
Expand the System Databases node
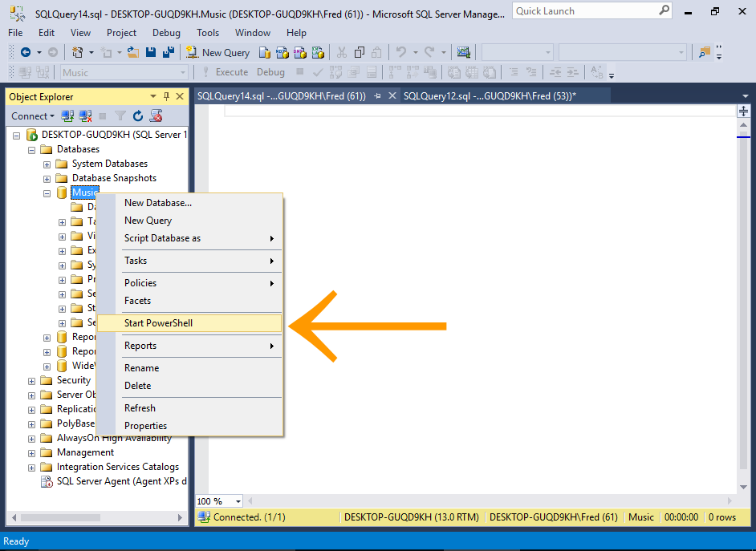[x=47, y=164]
